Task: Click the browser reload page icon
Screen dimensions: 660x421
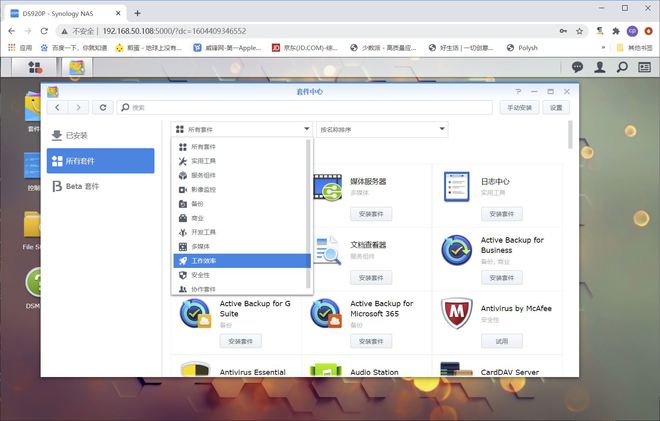Action: point(44,31)
